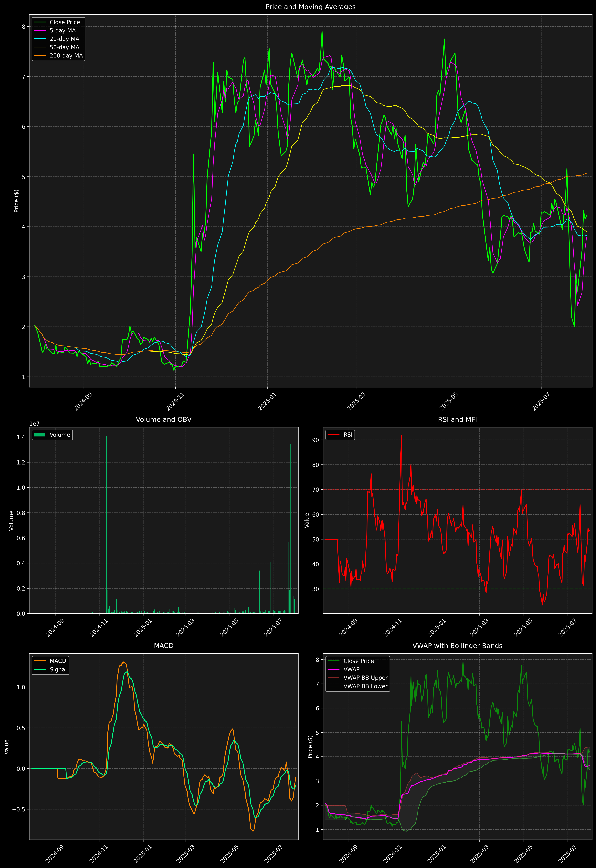Click the 'VWAP BB Lower' legend entry
The image size is (596, 868).
[x=358, y=686]
